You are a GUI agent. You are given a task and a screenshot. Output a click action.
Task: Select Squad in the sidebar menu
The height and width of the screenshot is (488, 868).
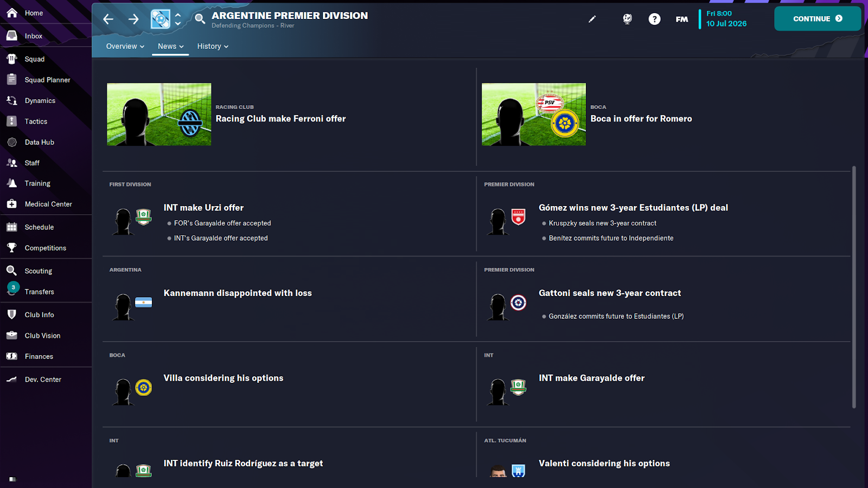click(x=35, y=59)
